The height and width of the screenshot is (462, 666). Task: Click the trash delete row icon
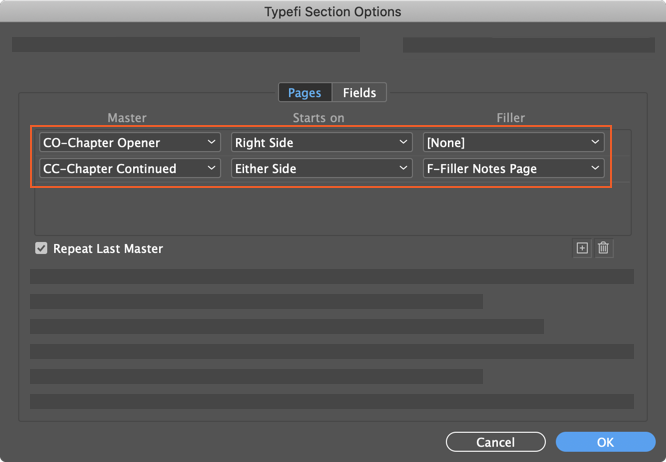603,248
